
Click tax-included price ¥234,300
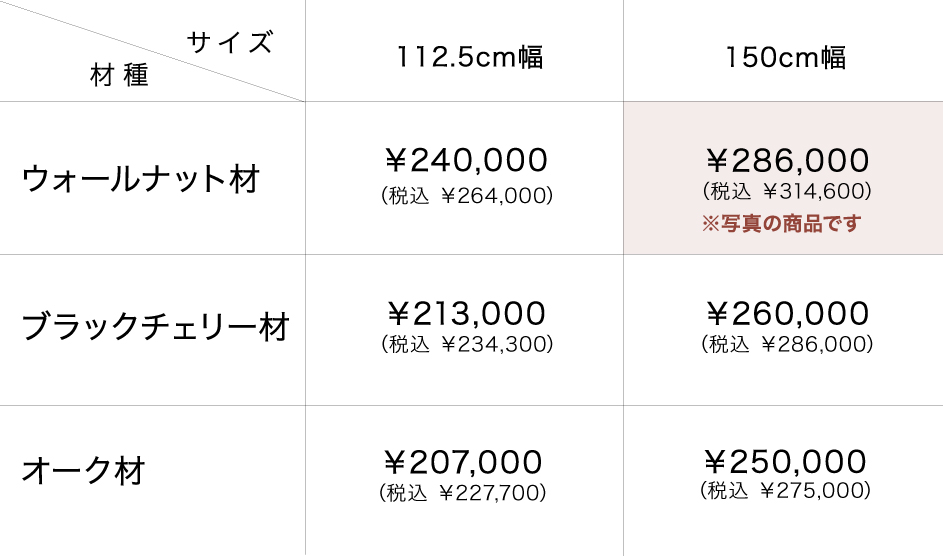(466, 345)
